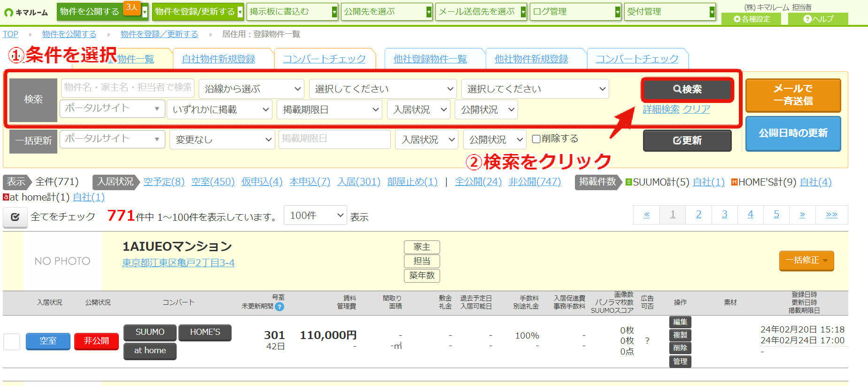Image resolution: width=868 pixels, height=386 pixels.
Task: Open the first 選択してください dropdown
Action: [383, 89]
